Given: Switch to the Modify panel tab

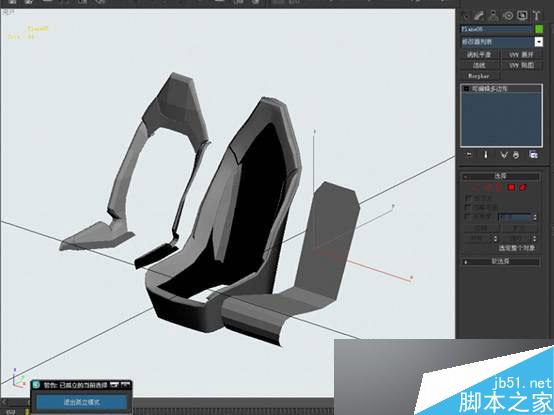Looking at the screenshot, I should point(479,16).
